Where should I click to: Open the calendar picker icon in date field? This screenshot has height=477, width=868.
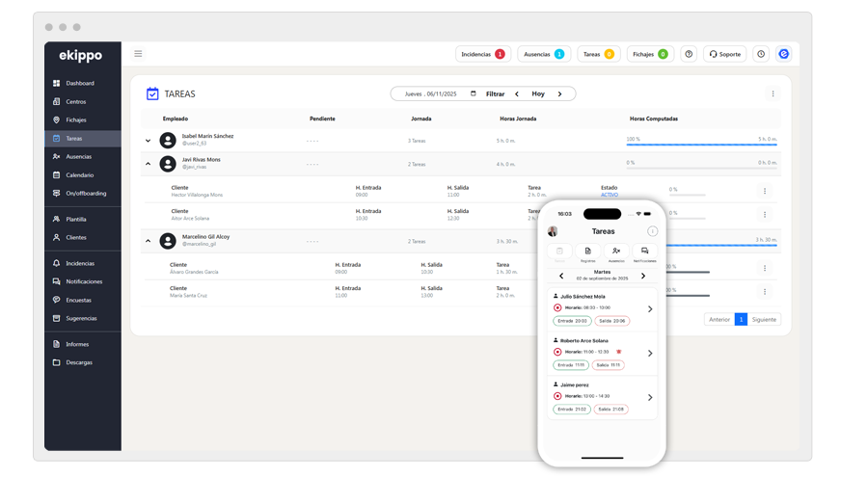[x=473, y=93]
